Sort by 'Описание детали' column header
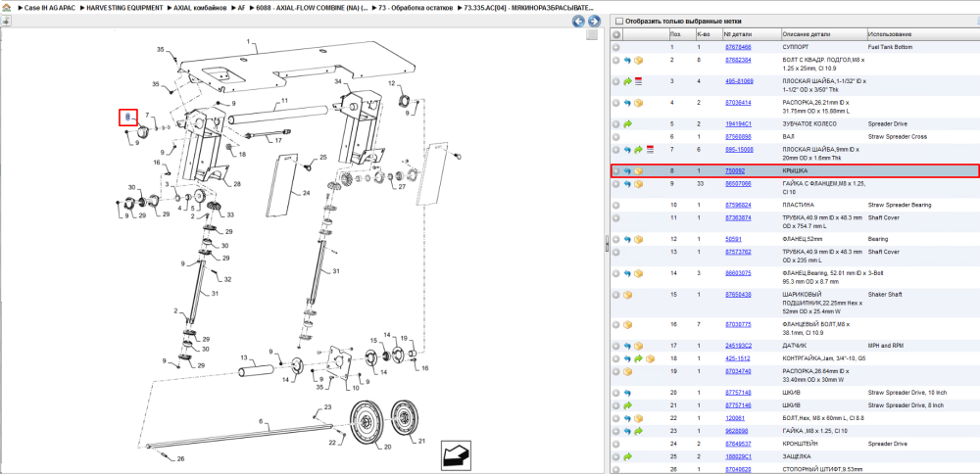The height and width of the screenshot is (474, 980). pos(823,34)
